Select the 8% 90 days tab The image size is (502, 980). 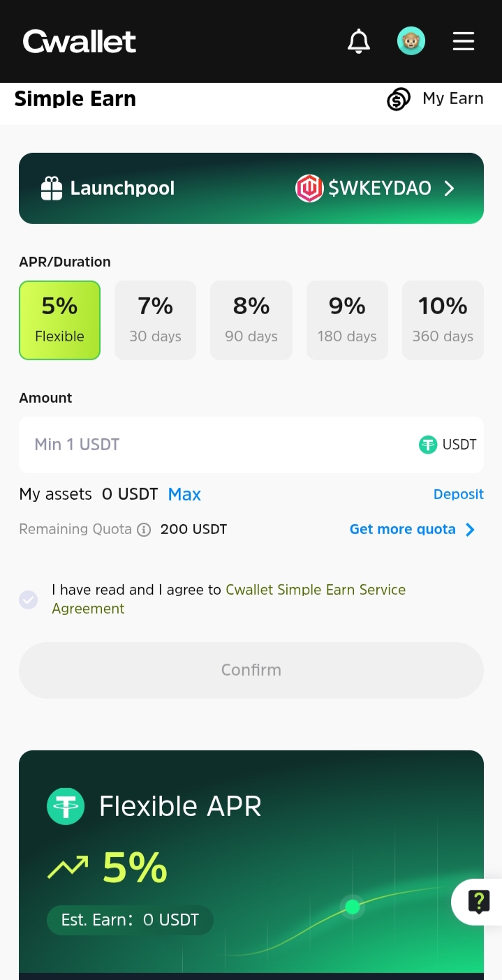251,320
